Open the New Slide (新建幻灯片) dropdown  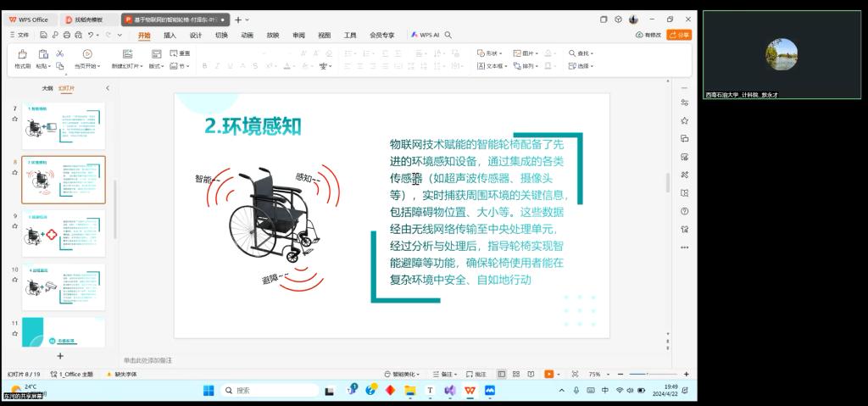click(127, 65)
